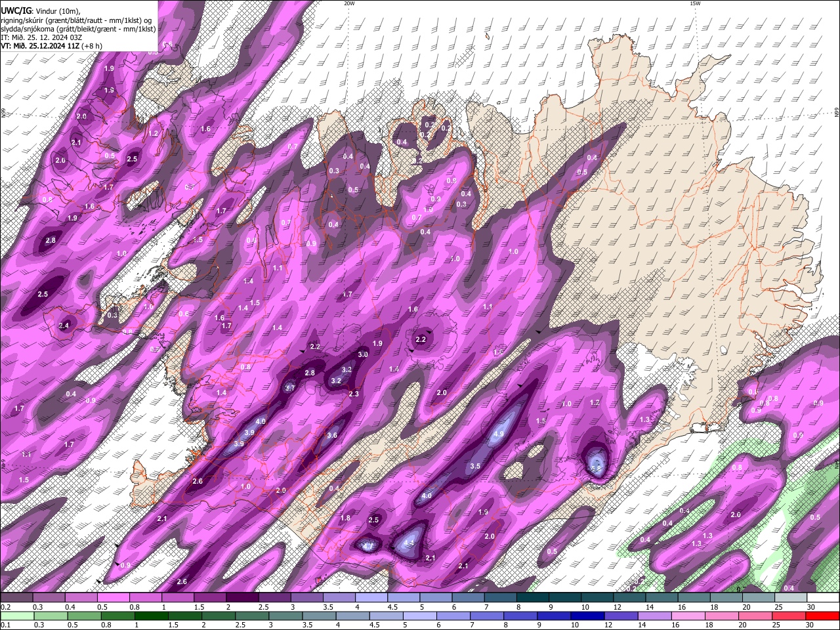This screenshot has height=630, width=840.
Task: Pick the bright red bottom-row swatch after 30
Action: click(x=824, y=616)
